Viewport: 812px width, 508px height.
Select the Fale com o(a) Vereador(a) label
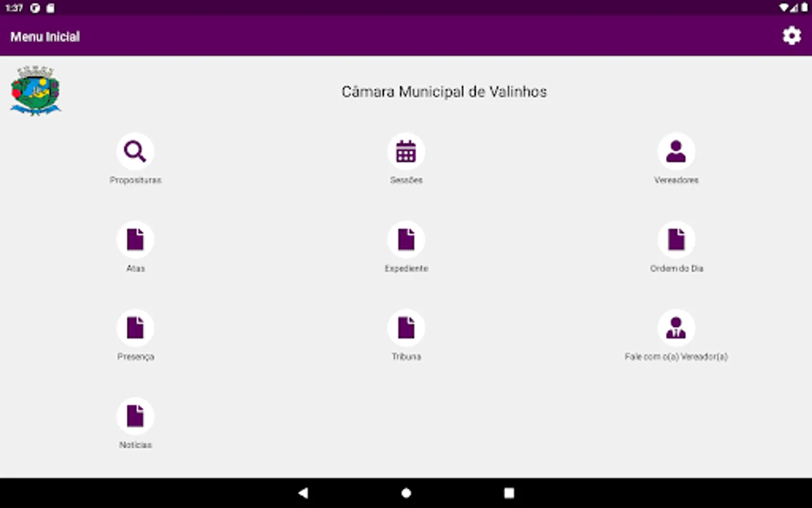tap(676, 357)
